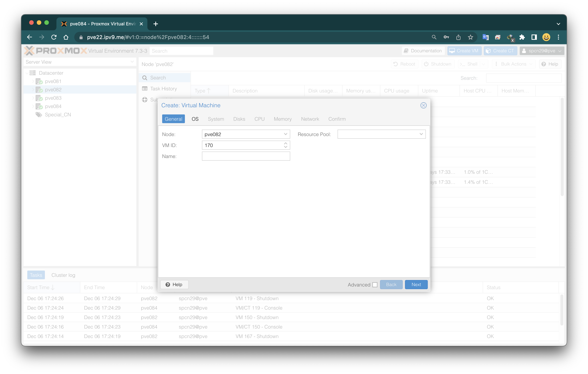Expand the pve081 node in the tree

tap(33, 81)
